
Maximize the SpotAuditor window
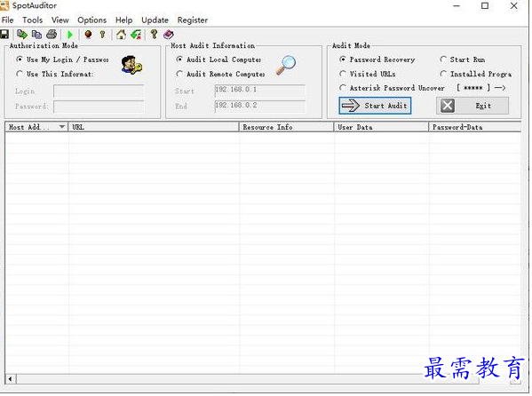pos(485,5)
